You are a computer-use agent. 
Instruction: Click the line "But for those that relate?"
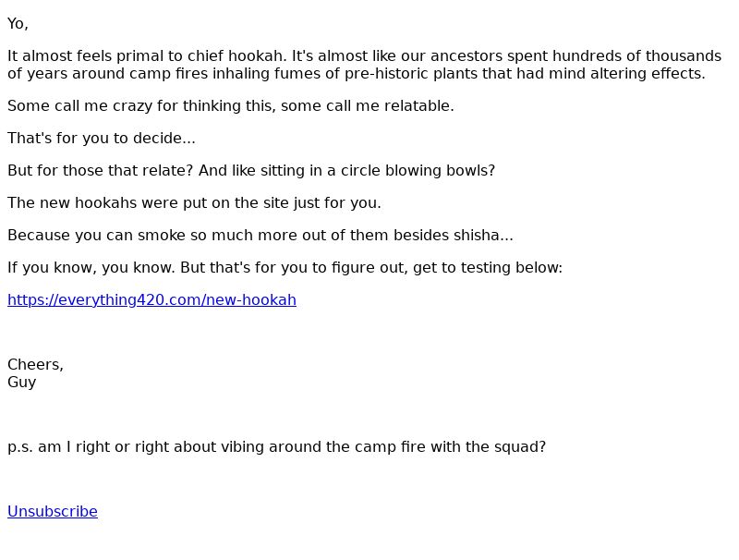[251, 170]
